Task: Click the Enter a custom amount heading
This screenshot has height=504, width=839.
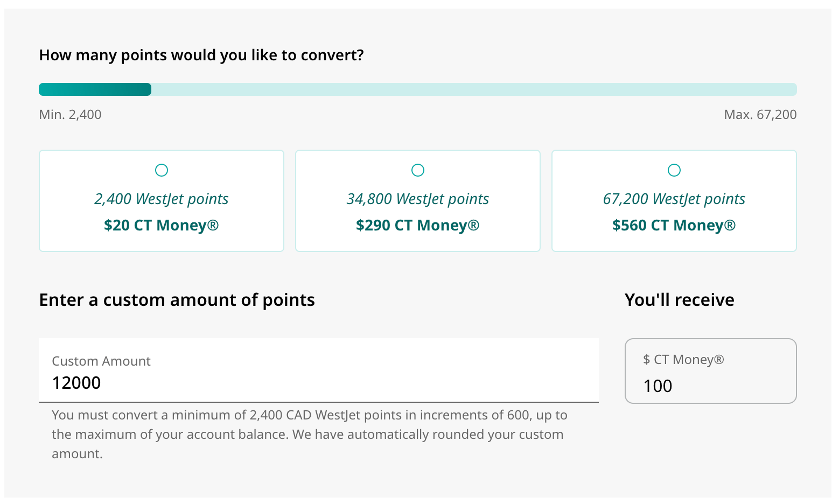Action: [x=177, y=300]
